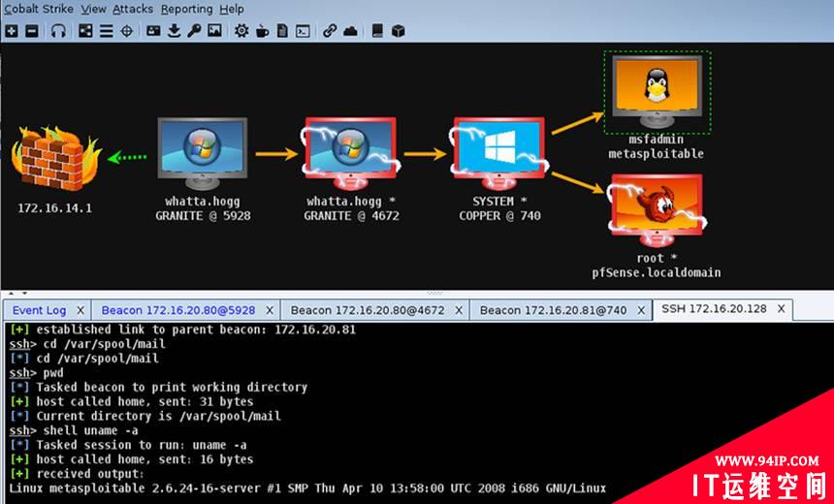Click 'host called home, sent: 31 bytes' line
834x504 pixels.
click(x=131, y=401)
